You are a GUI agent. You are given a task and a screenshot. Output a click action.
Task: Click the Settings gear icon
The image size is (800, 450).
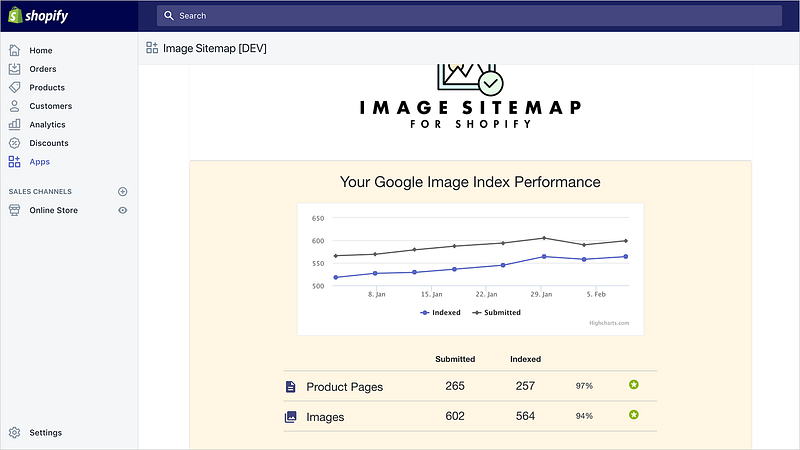[14, 433]
